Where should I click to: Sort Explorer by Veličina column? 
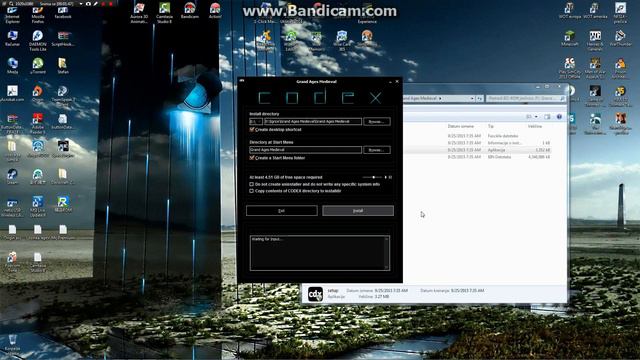pos(535,127)
